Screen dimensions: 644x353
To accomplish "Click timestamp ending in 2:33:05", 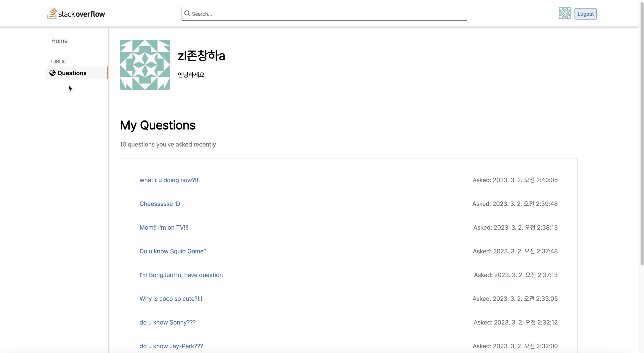I will click(515, 298).
